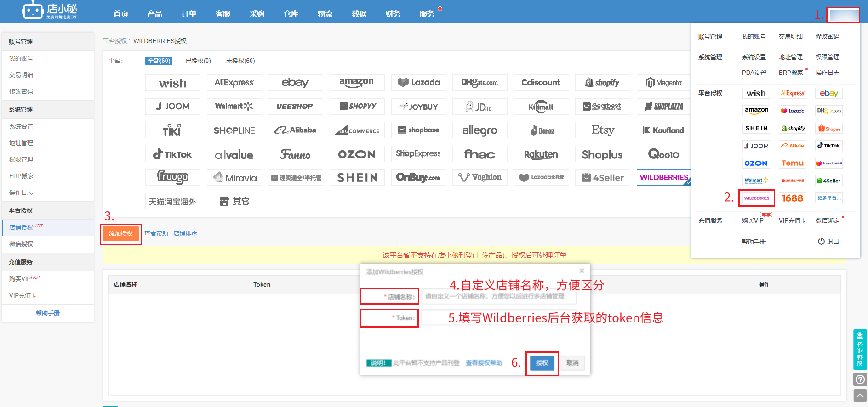Select the SHEIN platform logo in grid
868x407 pixels.
(x=357, y=177)
